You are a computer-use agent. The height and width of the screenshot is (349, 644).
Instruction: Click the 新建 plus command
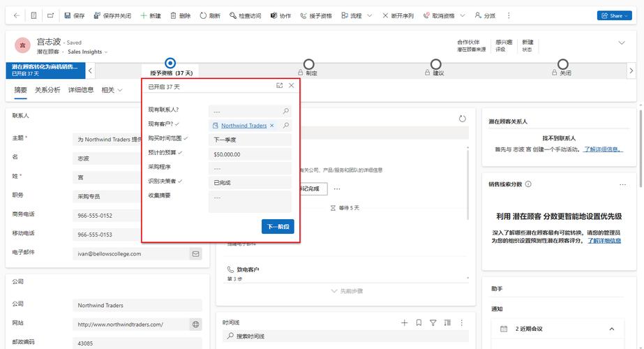click(x=151, y=15)
